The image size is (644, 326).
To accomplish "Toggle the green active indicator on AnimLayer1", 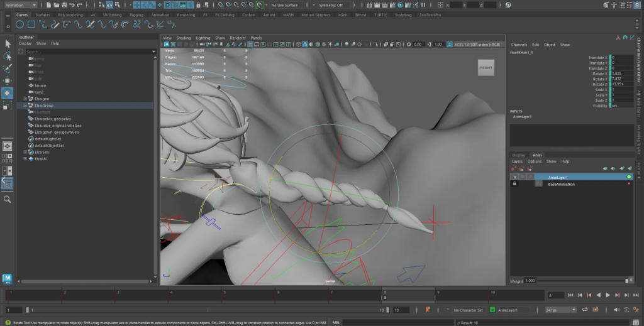I will (629, 177).
